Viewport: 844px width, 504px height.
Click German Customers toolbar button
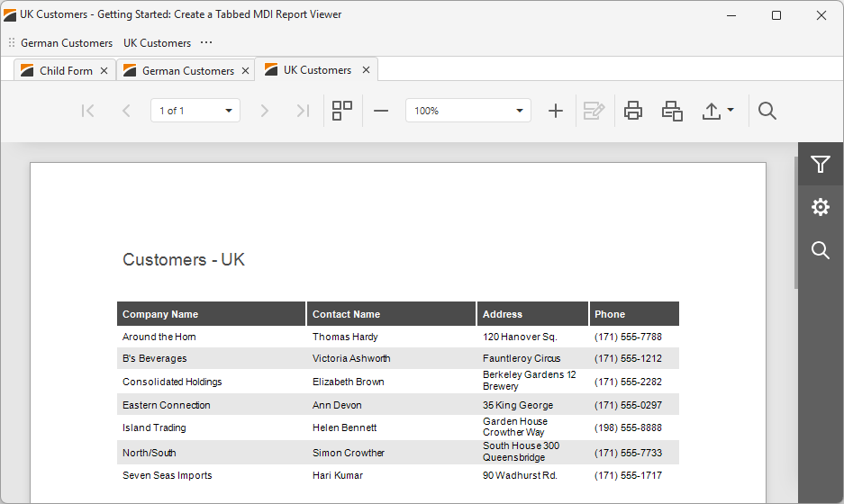(67, 43)
